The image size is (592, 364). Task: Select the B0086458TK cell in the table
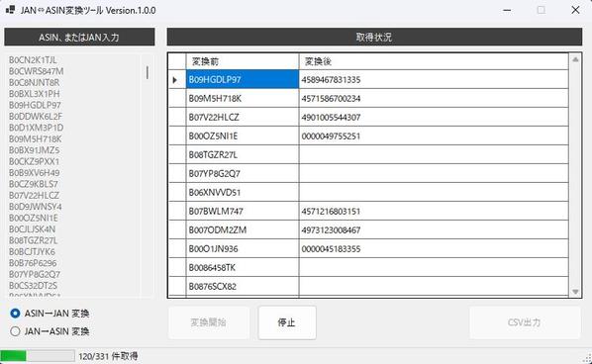(243, 267)
